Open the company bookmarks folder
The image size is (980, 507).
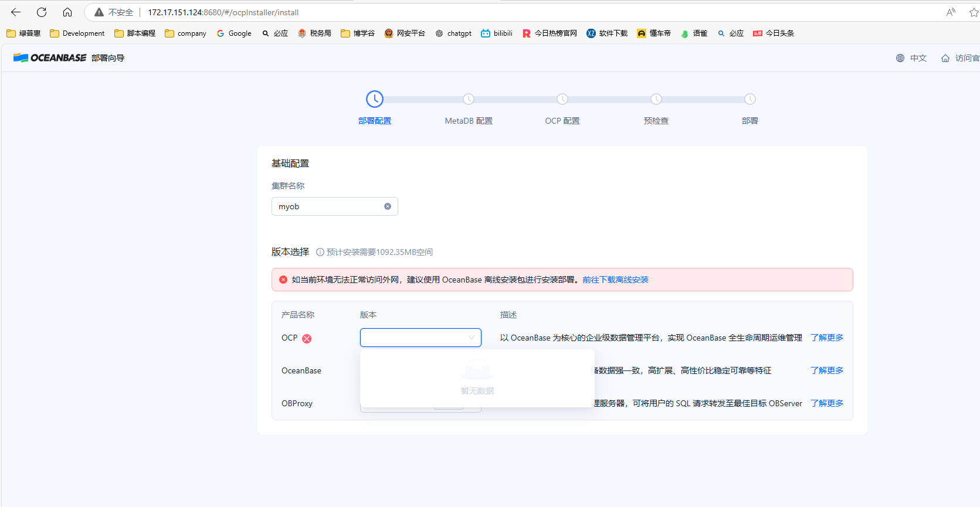coord(186,33)
